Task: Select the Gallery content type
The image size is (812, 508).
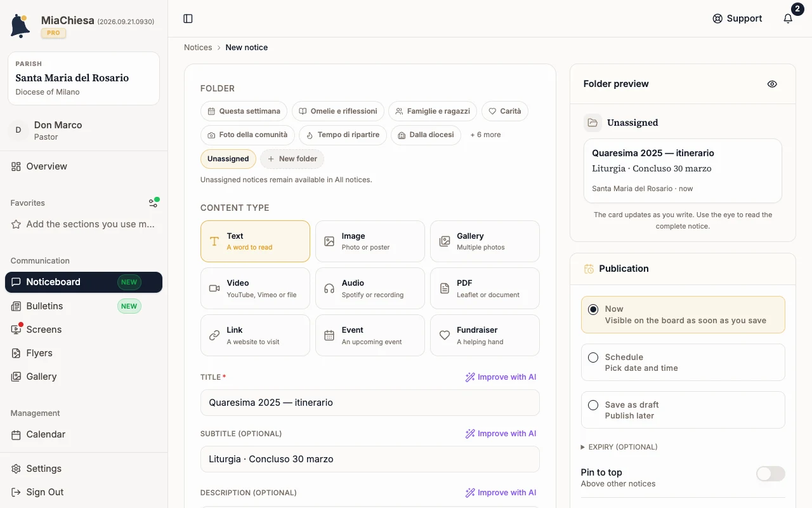Action: click(485, 241)
